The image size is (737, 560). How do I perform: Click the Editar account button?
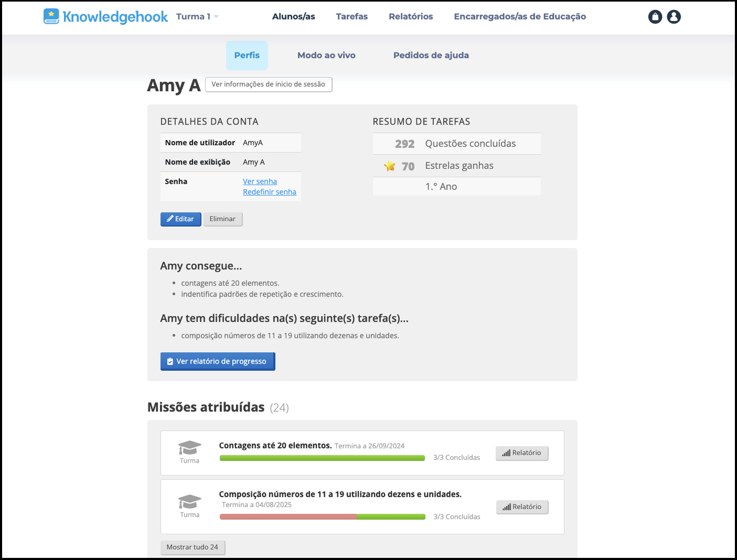click(x=181, y=219)
